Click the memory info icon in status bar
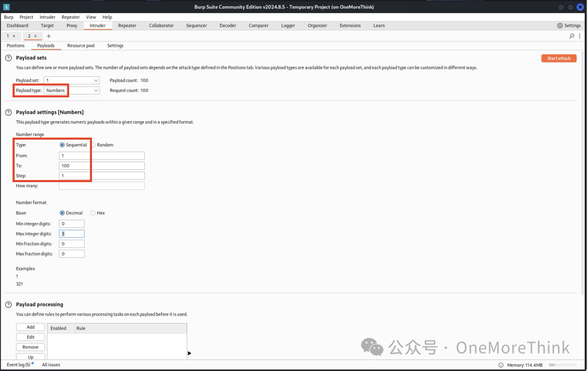Image resolution: width=588 pixels, height=371 pixels. pos(501,365)
